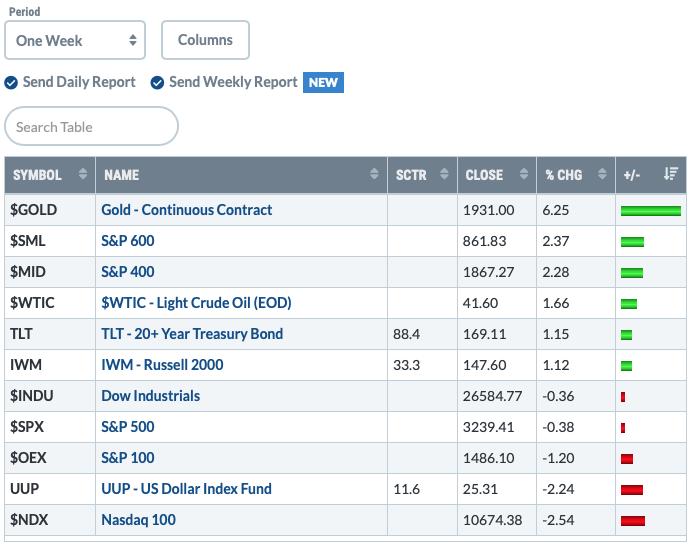Toggle the Send Weekly Report checkbox

[x=157, y=83]
